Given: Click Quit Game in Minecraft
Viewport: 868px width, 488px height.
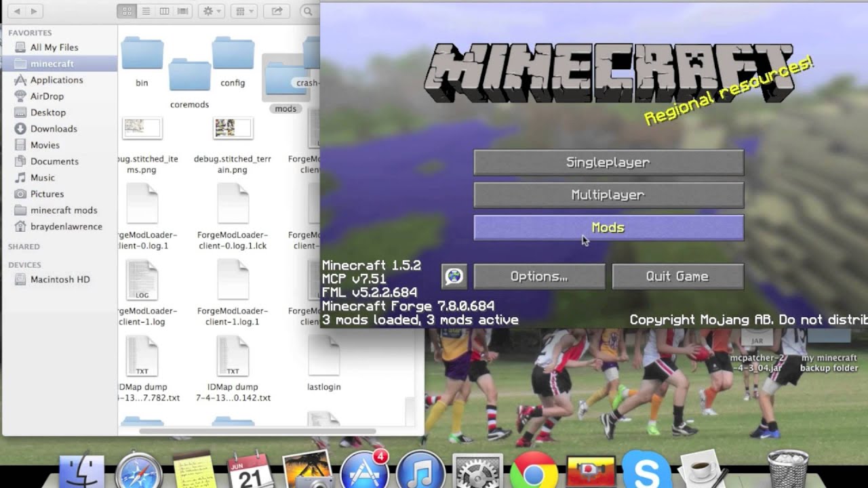Looking at the screenshot, I should click(x=677, y=277).
